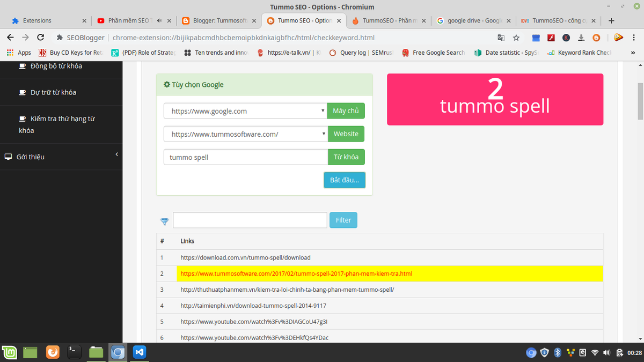
Task: Click the green Máy chủ button
Action: click(x=346, y=111)
